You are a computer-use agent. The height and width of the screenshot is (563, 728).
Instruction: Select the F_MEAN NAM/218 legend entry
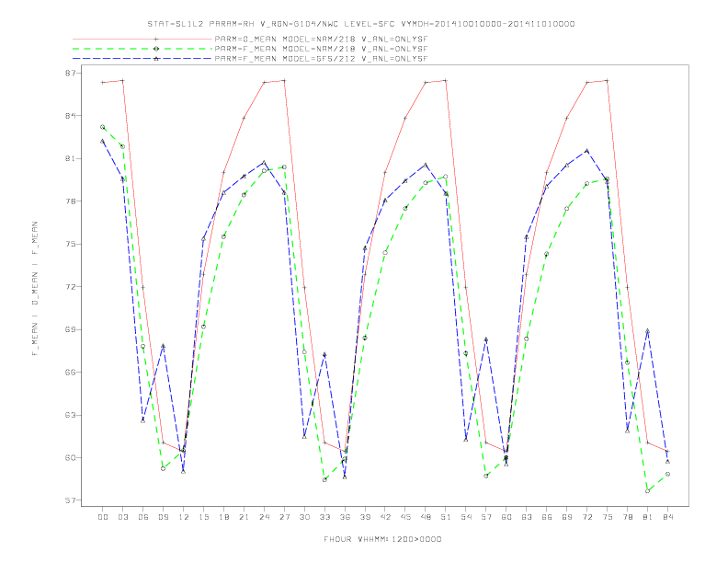pos(321,49)
